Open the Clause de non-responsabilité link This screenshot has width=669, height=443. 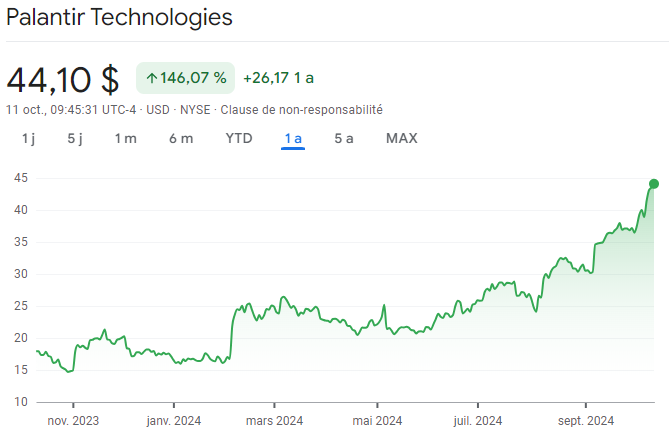coord(301,110)
